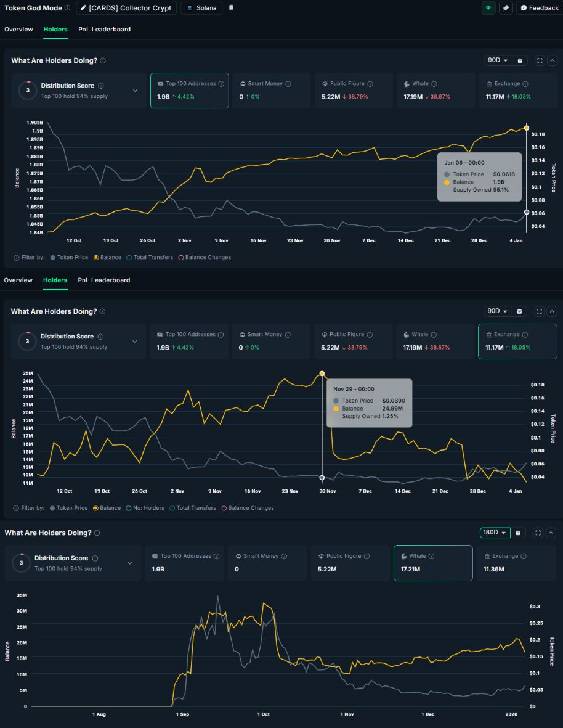Select the Smart Money card showing 0% in the first panel
This screenshot has height=728, width=563.
(x=272, y=91)
